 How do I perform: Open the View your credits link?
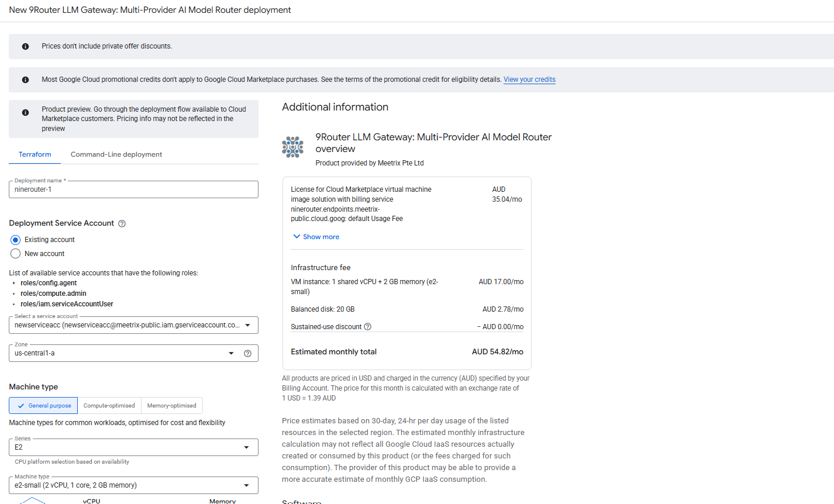click(x=529, y=80)
